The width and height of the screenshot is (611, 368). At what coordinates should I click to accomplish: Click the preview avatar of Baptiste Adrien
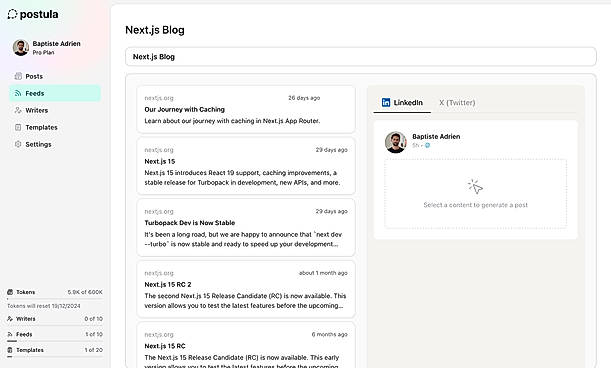click(x=396, y=142)
